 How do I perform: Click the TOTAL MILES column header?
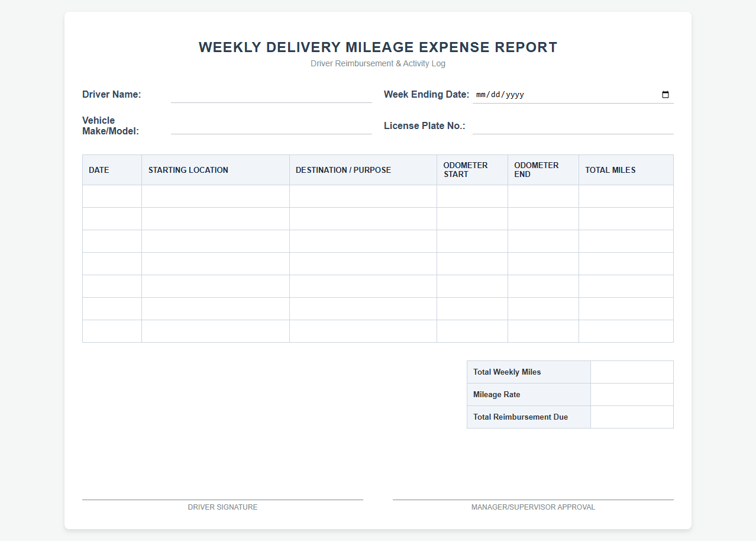pos(626,170)
